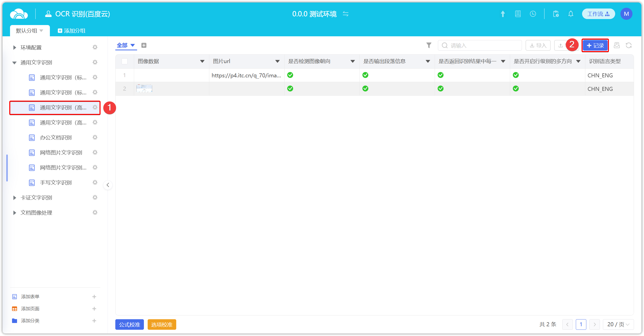Image resolution: width=644 pixels, height=336 pixels.
Task: Collapse the 通用文字识别 tree node
Action: tap(15, 63)
